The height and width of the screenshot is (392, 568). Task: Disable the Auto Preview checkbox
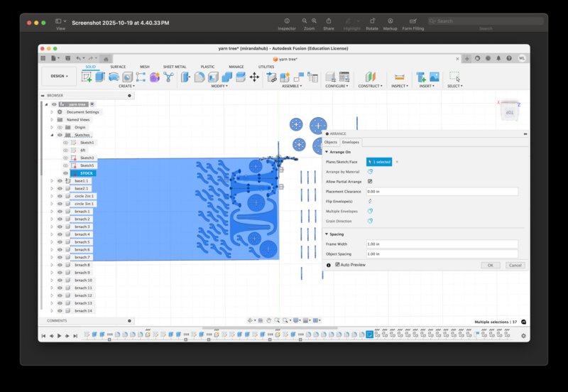[x=337, y=265]
